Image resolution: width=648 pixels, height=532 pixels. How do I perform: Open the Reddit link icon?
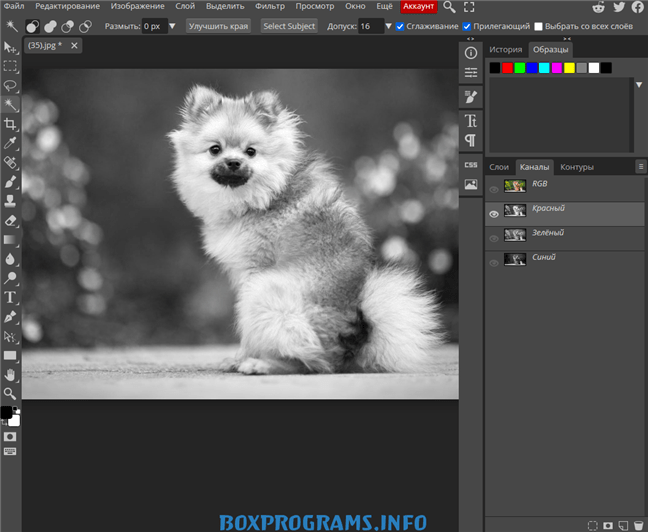[x=598, y=7]
